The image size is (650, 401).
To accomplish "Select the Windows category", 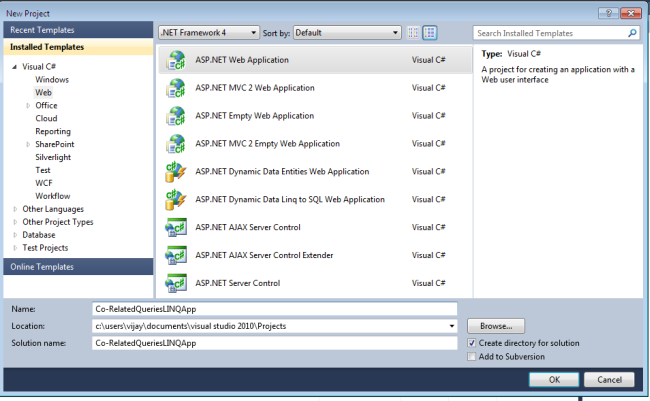I will (52, 79).
